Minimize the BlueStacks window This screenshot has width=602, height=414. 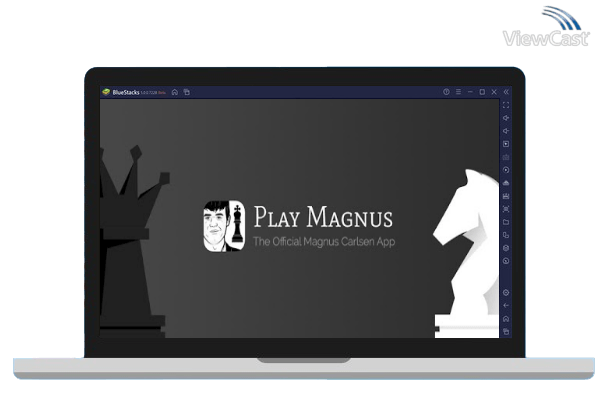click(470, 92)
